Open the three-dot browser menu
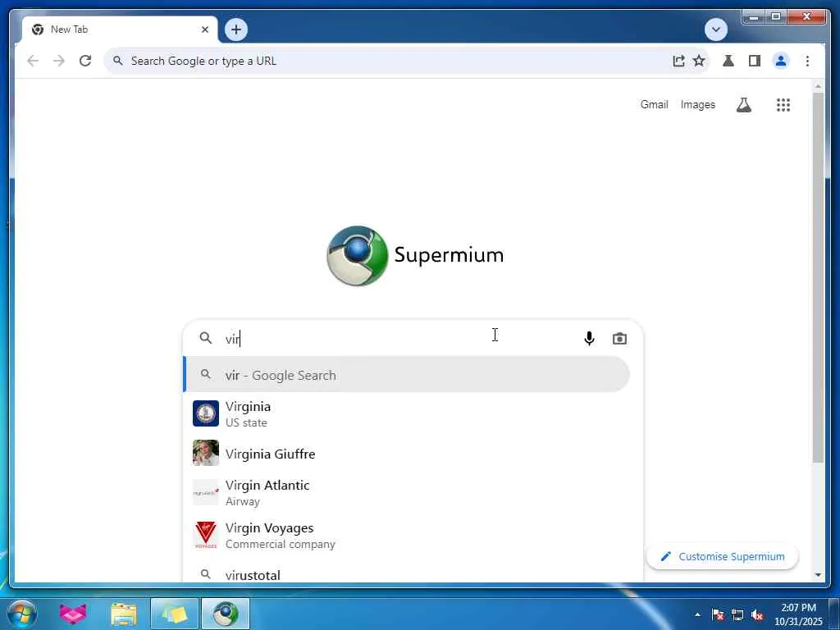Screen dimensions: 840x630 [807, 61]
